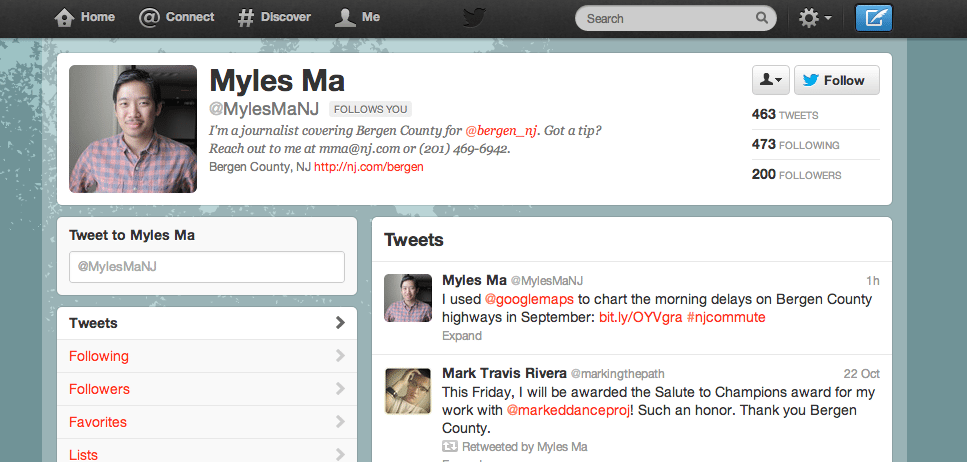The image size is (967, 462).
Task: Open the http://nj.com/bergen link
Action: (x=369, y=167)
